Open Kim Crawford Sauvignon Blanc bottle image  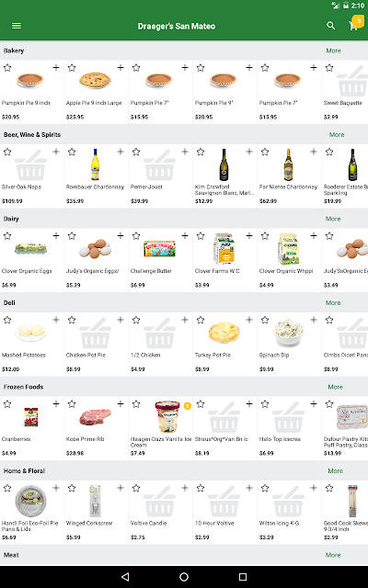tap(224, 164)
